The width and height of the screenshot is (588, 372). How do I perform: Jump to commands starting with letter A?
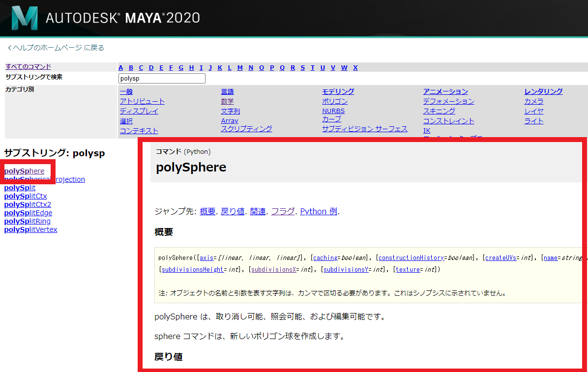[x=121, y=68]
